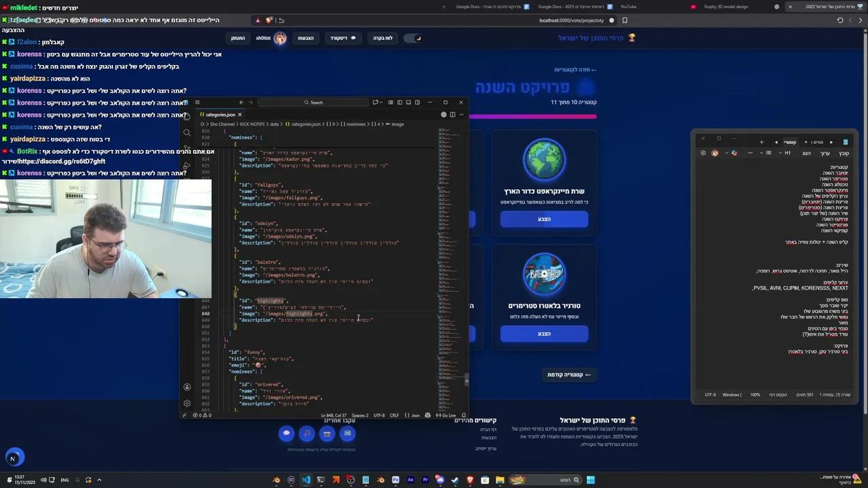Open the Search view in VS Code sidebar
This screenshot has width=868, height=488.
tap(187, 132)
